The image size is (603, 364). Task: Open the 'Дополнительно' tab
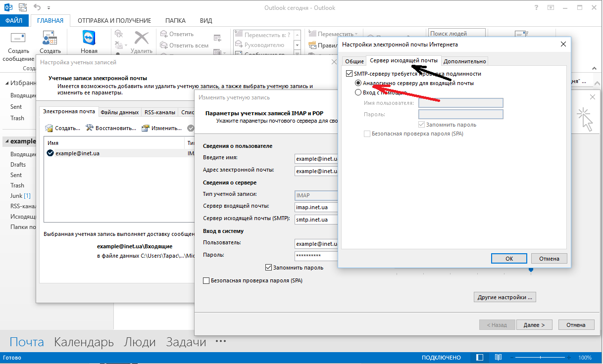click(x=464, y=61)
